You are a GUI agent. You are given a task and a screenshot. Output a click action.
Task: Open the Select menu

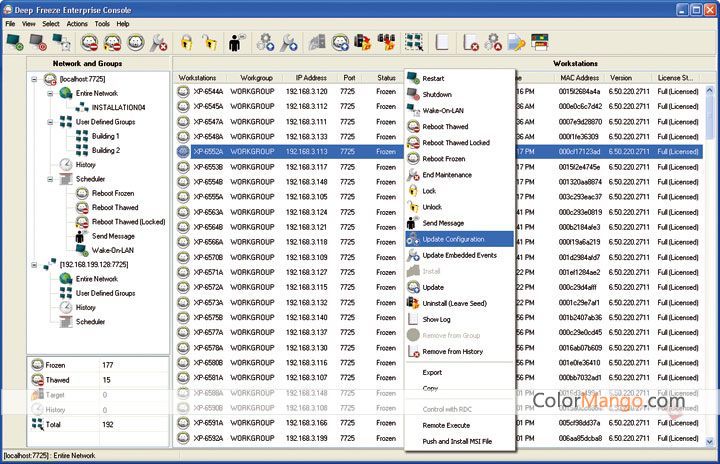[51, 24]
